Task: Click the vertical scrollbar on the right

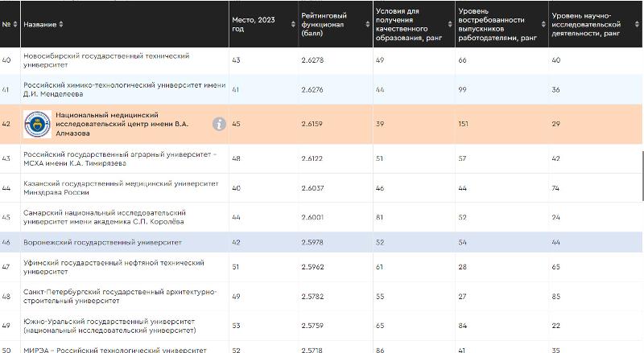Action: tap(641, 177)
